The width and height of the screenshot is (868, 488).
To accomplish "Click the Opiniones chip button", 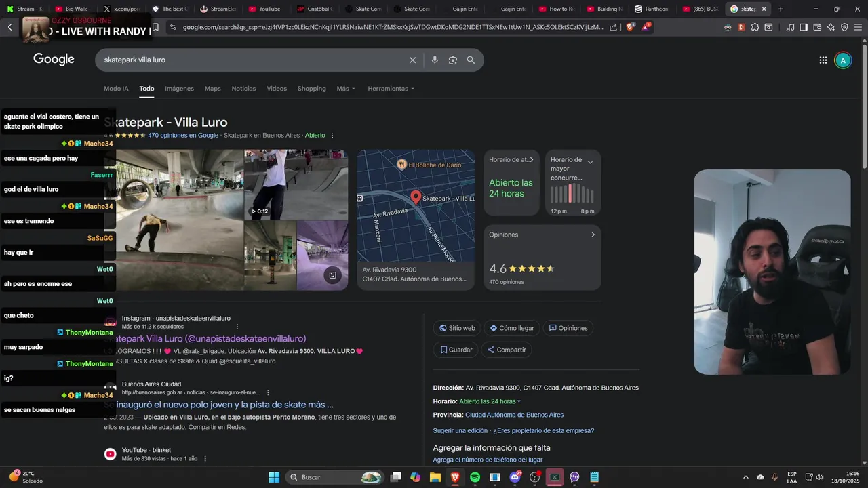I will coord(568,328).
